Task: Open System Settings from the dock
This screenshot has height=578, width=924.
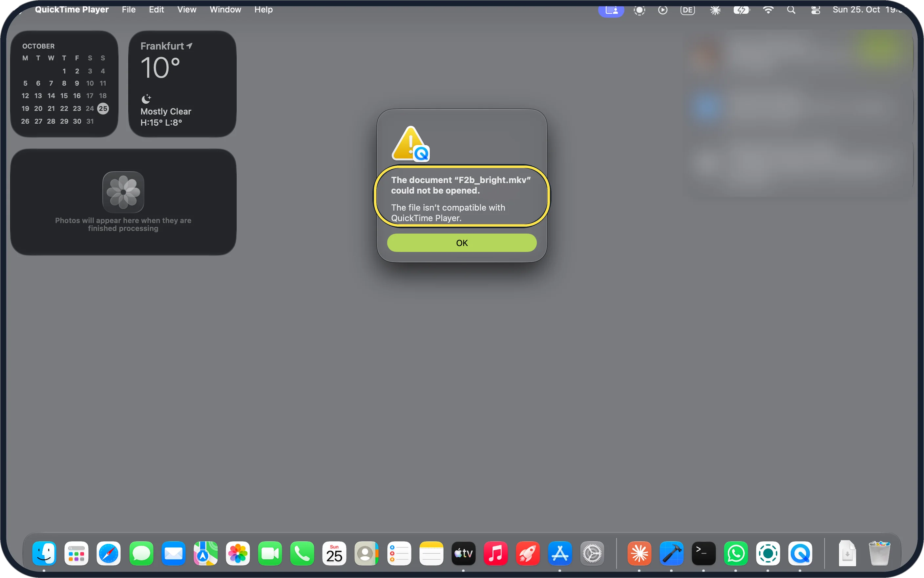Action: pos(592,553)
